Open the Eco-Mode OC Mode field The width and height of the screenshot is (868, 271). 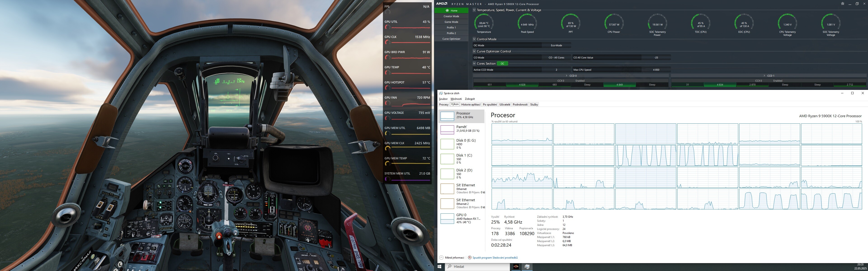[x=556, y=45]
